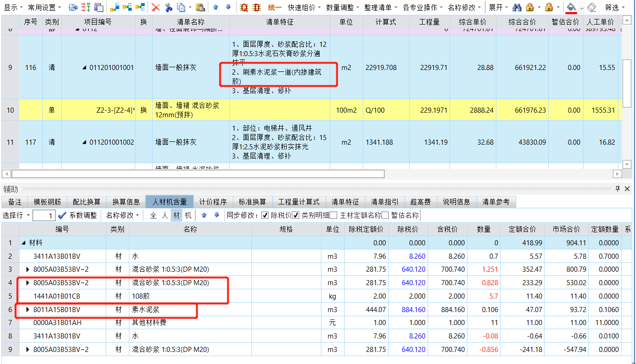Click the orange 统一 icon
Image resolution: width=636 pixels, height=364 pixels.
(x=275, y=7)
